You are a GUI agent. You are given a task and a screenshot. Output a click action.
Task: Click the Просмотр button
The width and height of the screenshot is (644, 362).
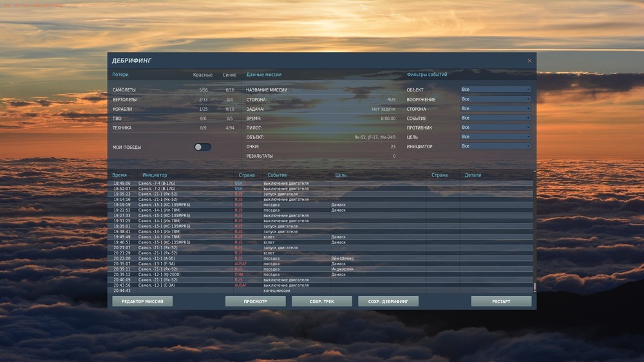(x=256, y=301)
